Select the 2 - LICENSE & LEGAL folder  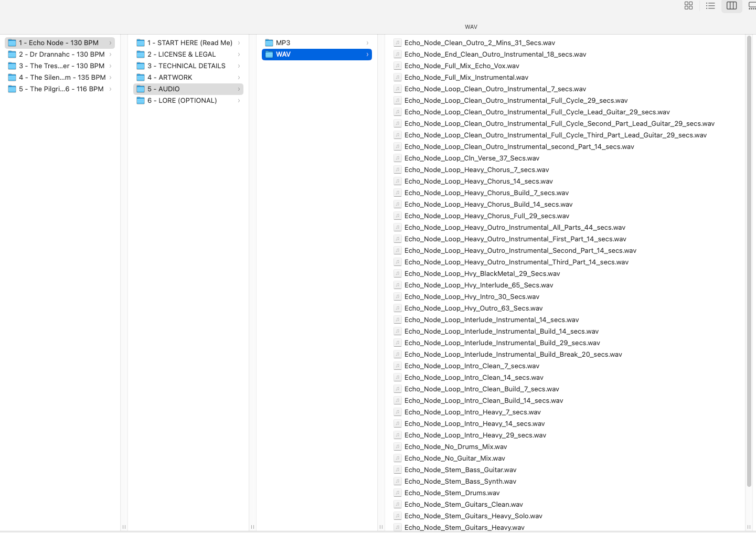[182, 55]
